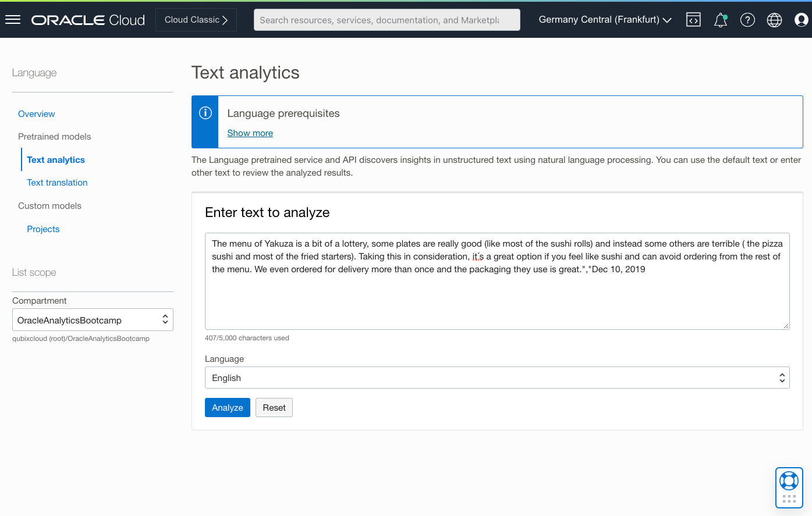Open Text translation in sidebar
The height and width of the screenshot is (516, 812).
tap(57, 183)
